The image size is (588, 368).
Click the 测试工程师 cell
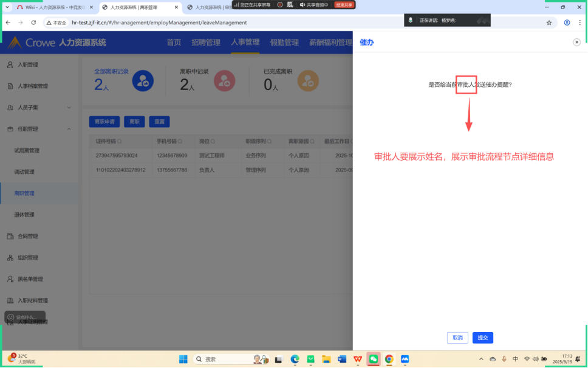coord(212,156)
